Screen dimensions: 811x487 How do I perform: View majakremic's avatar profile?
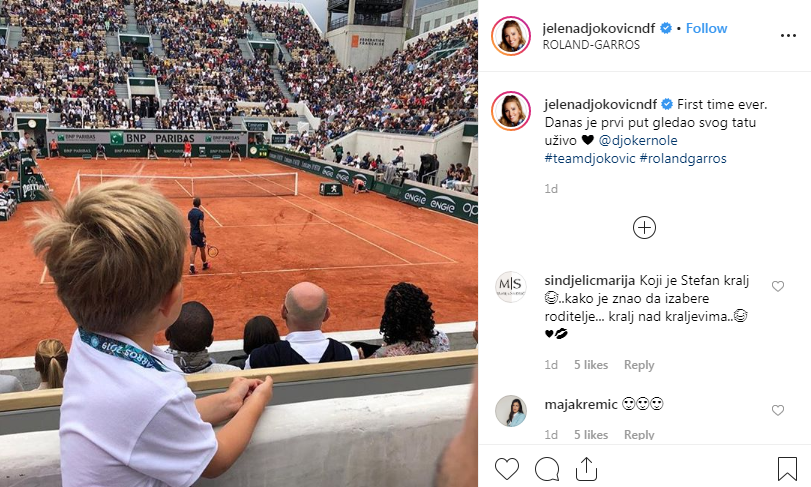coord(511,411)
